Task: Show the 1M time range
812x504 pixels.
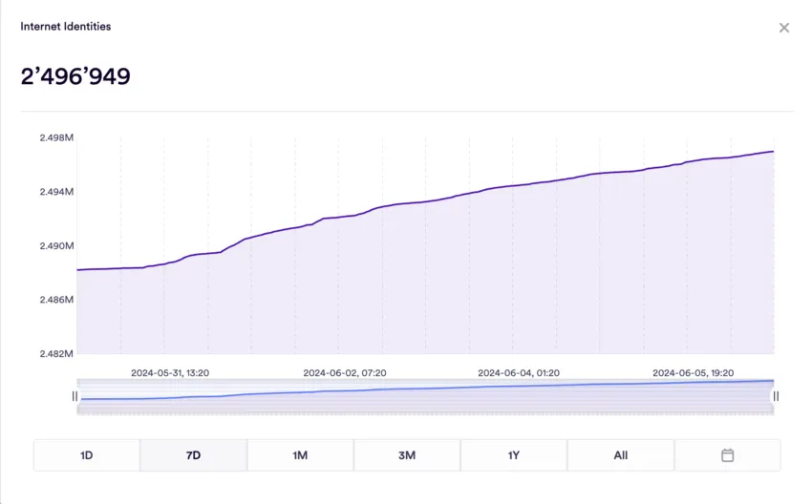Action: pyautogui.click(x=300, y=455)
